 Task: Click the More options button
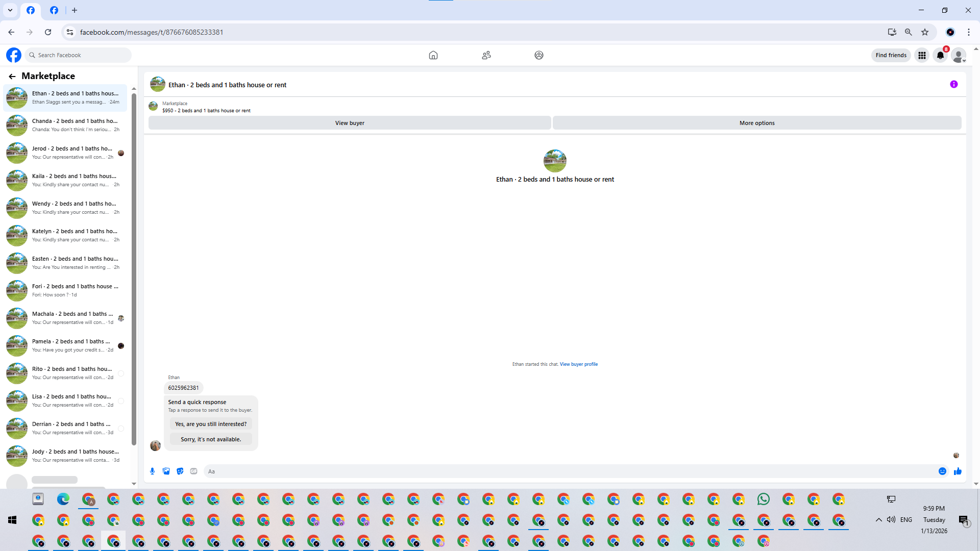click(x=756, y=123)
